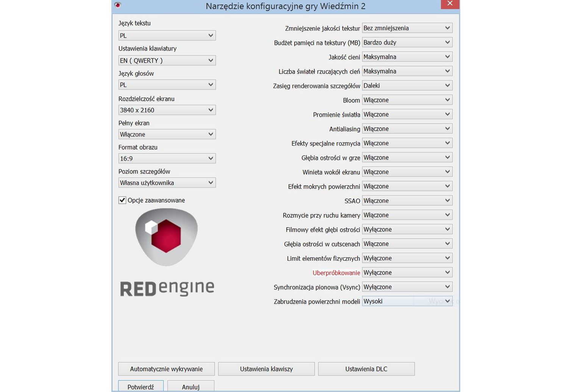The height and width of the screenshot is (392, 572).
Task: Open the SSAO dropdown
Action: pyautogui.click(x=407, y=201)
